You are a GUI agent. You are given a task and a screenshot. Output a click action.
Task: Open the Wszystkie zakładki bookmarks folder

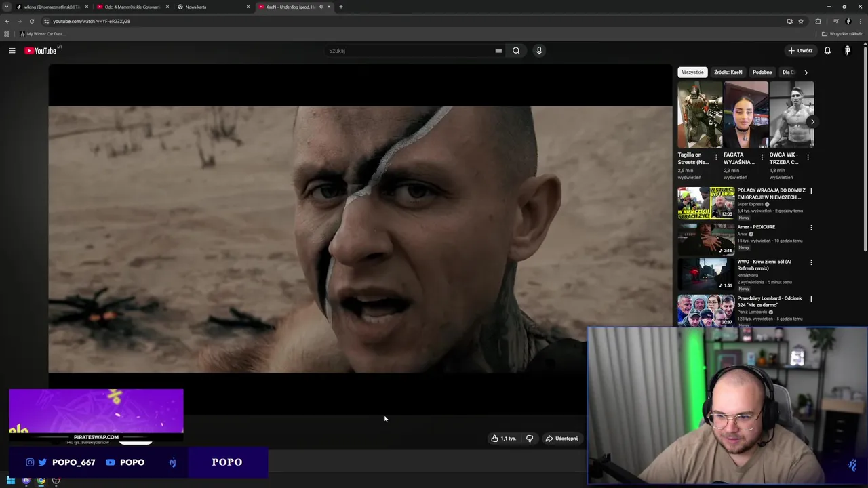[x=843, y=34]
